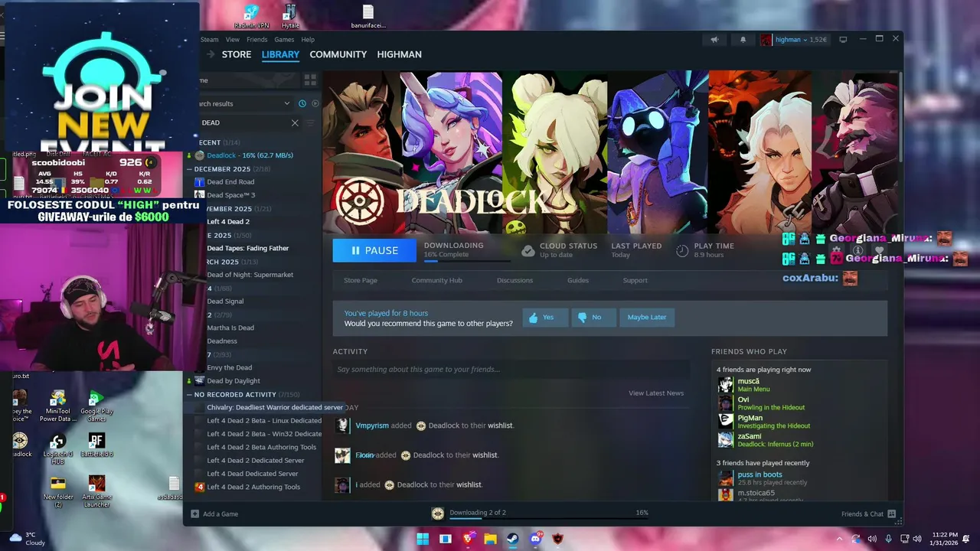980x551 pixels.
Task: Click the 'Say something about this game' field
Action: 511,370
